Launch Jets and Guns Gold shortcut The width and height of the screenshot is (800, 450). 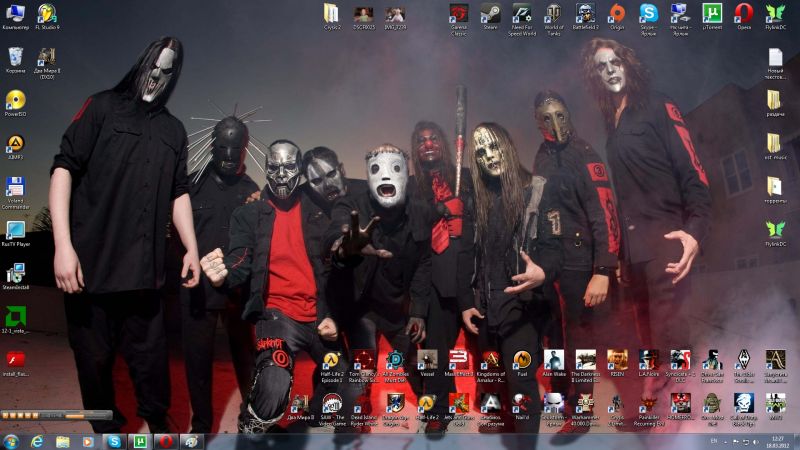[459, 410]
